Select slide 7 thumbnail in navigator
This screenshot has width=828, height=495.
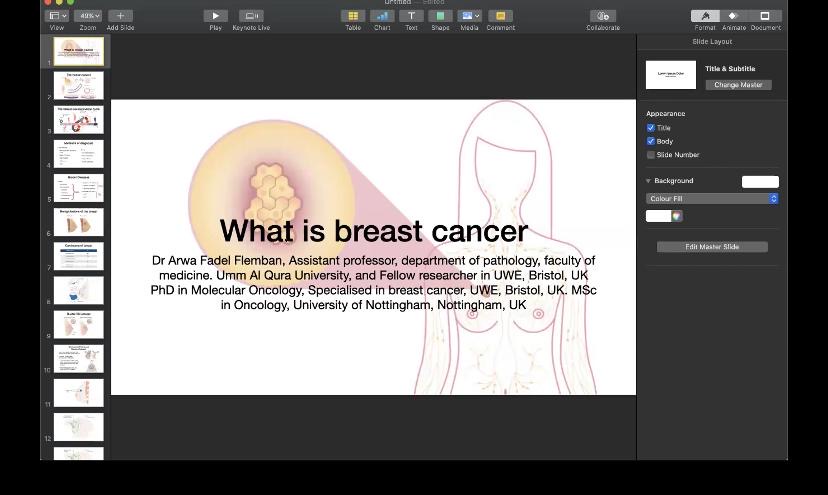pos(79,256)
